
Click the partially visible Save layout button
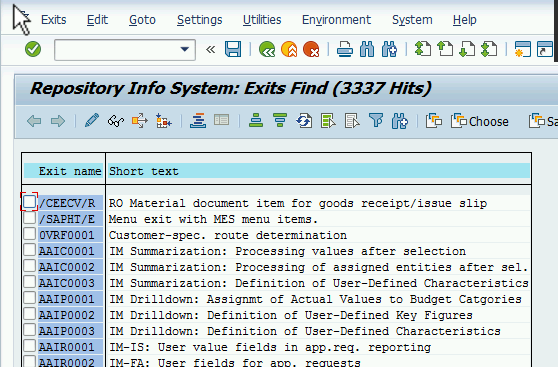coord(543,121)
